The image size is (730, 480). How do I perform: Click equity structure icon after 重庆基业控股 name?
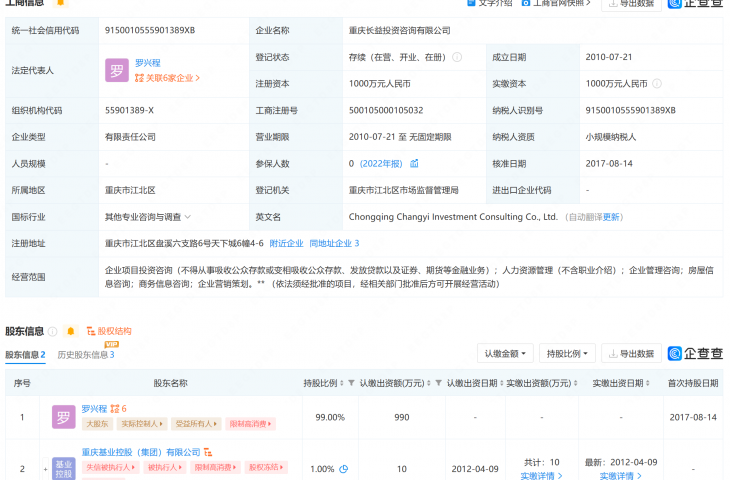click(208, 452)
